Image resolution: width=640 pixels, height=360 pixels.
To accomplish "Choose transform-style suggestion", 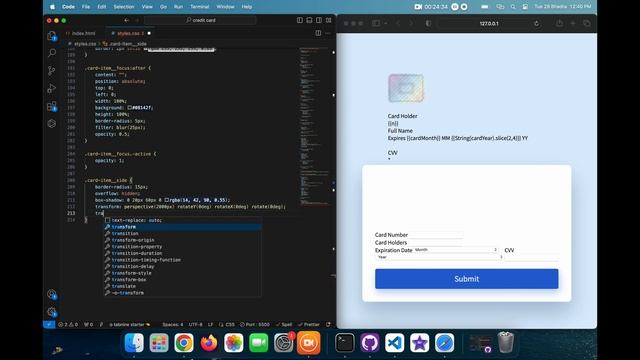I will pos(182,273).
